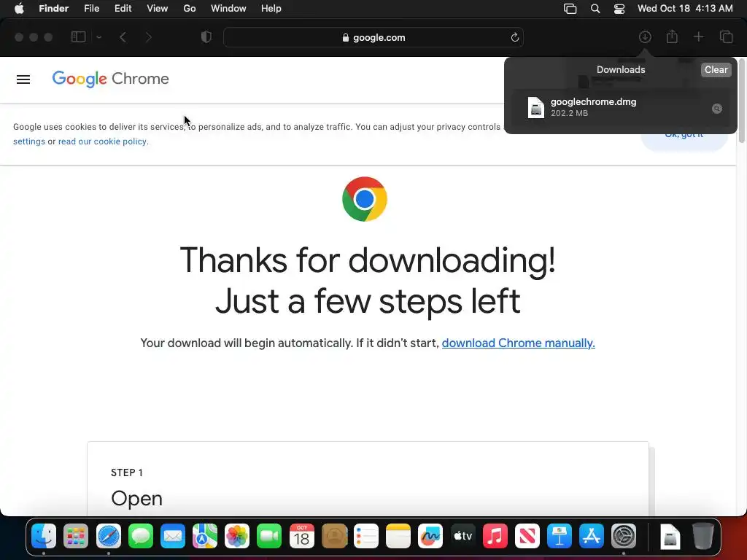Add a new tab with plus icon

[x=698, y=36]
